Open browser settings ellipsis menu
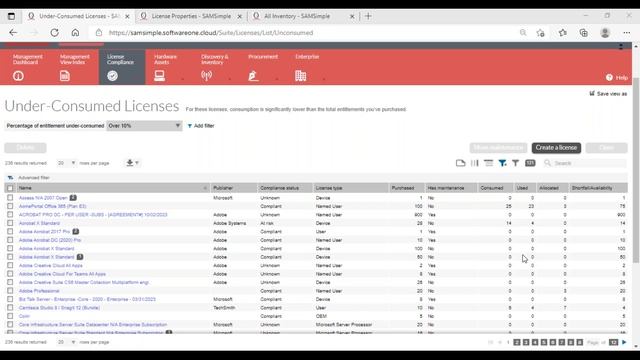640x360 pixels. 627,33
